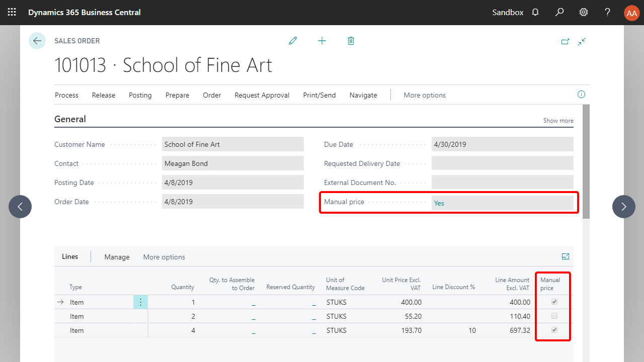Click Show more in General section
This screenshot has height=362, width=644.
coord(558,121)
